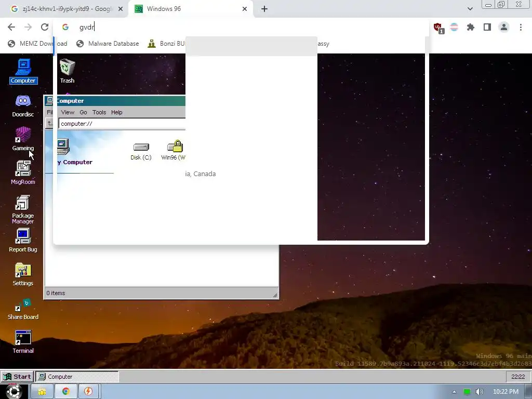Show hidden system tray icons
The height and width of the screenshot is (399, 532).
[x=454, y=392]
